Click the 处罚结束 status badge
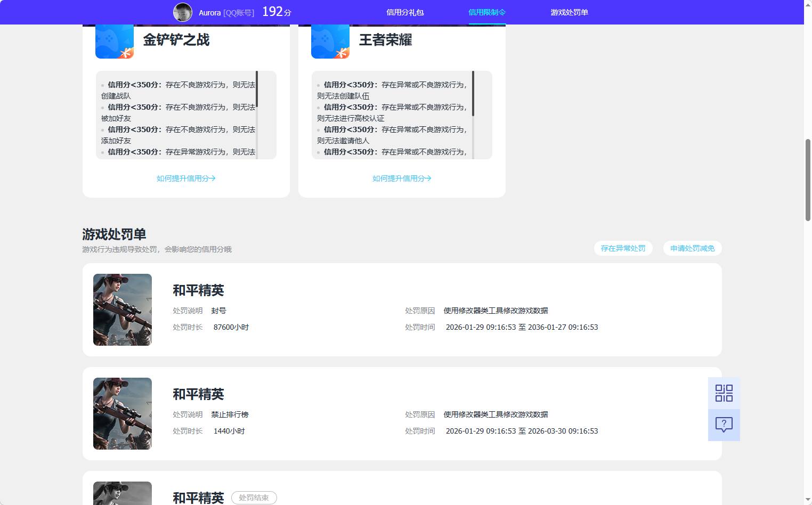The height and width of the screenshot is (505, 812). tap(254, 498)
